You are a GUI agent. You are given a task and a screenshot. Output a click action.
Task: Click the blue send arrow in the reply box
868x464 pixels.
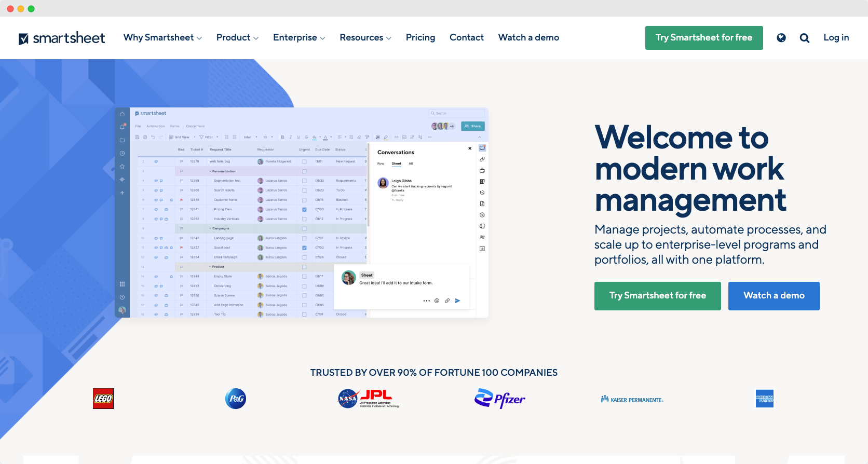[457, 301]
